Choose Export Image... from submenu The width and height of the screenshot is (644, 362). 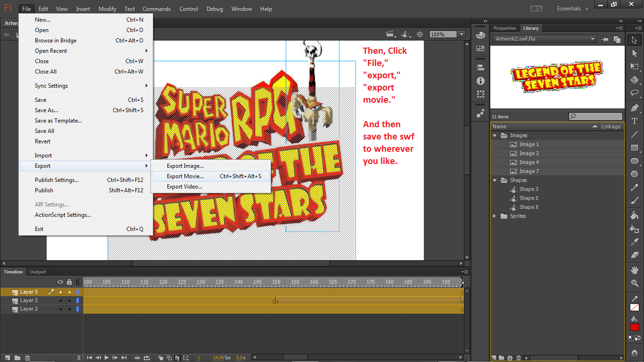210,166
